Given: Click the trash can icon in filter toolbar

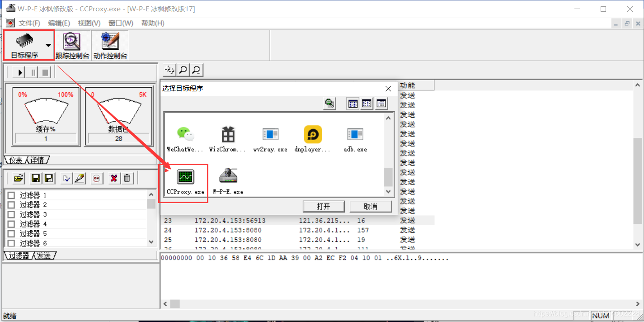Looking at the screenshot, I should (127, 178).
